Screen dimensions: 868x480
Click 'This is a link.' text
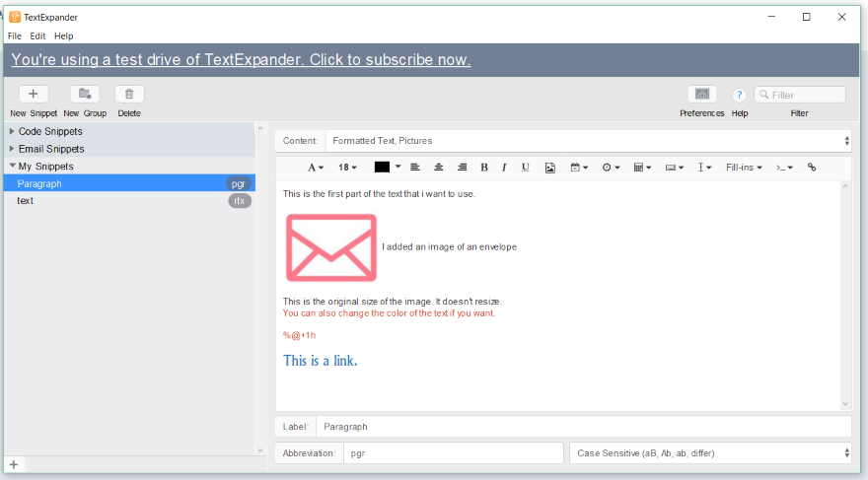coord(320,361)
